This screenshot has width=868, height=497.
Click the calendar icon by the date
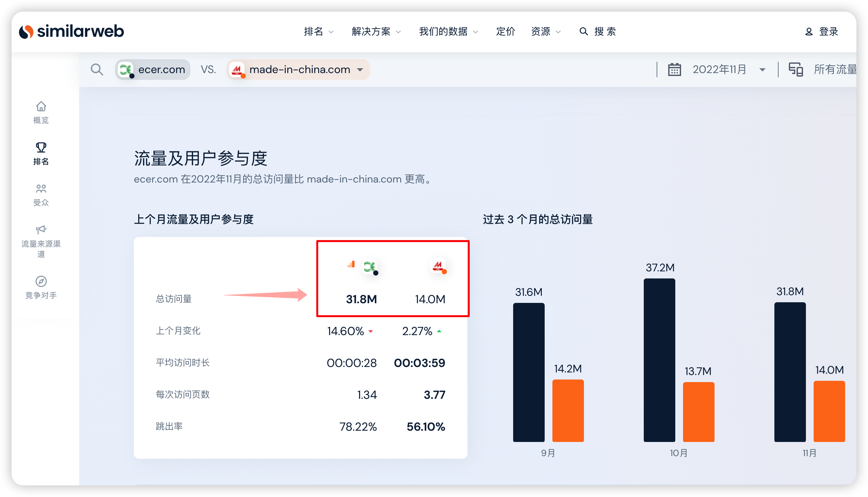674,69
